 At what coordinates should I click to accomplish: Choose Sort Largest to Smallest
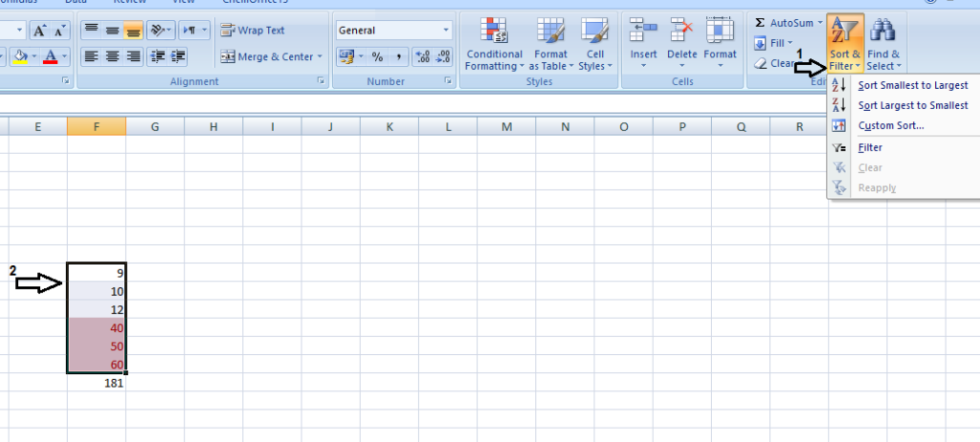[x=903, y=105]
